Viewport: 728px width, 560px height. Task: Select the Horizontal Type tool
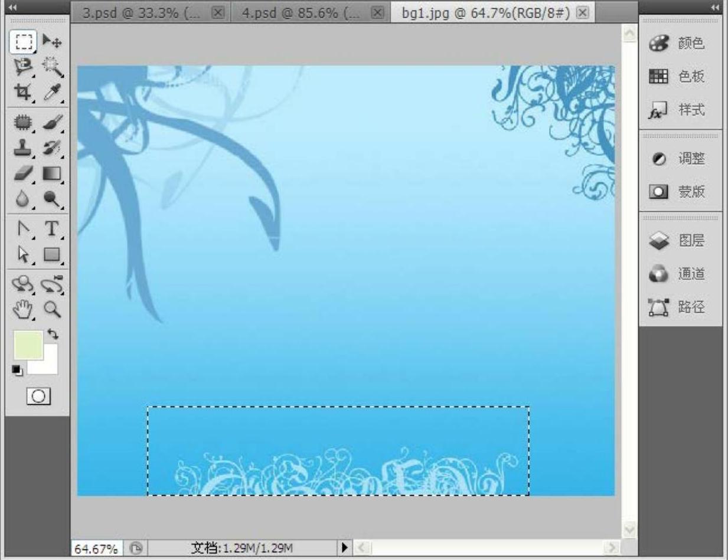(x=53, y=228)
